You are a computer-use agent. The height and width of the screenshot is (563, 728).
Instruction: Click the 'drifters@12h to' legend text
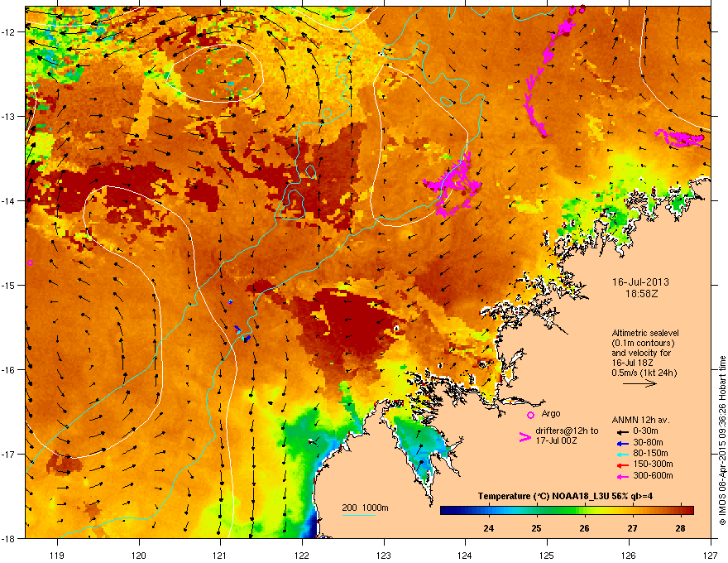[567, 431]
